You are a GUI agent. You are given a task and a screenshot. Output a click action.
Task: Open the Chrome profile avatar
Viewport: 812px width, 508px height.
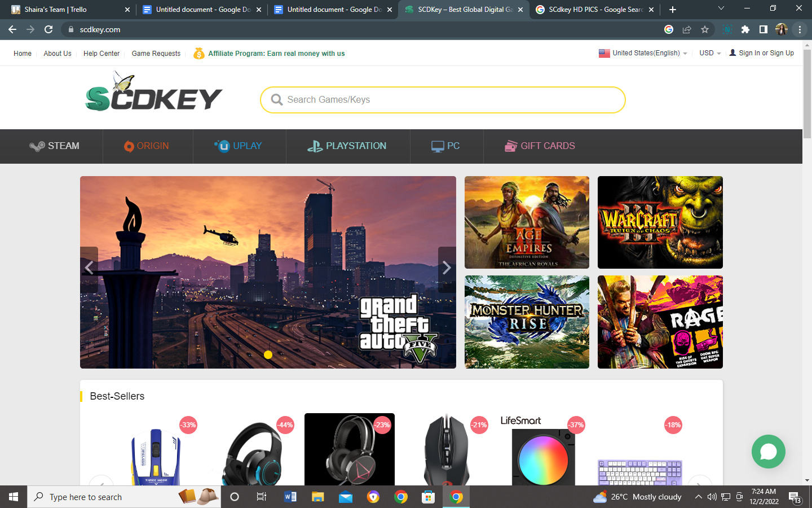[x=782, y=29]
